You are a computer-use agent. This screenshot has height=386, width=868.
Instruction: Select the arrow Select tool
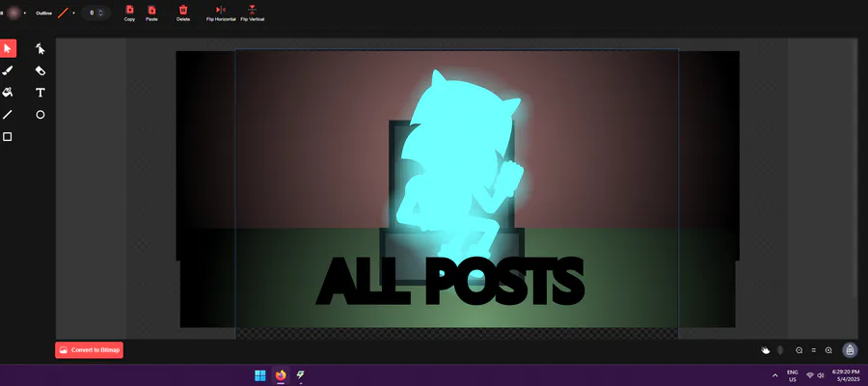click(x=8, y=49)
